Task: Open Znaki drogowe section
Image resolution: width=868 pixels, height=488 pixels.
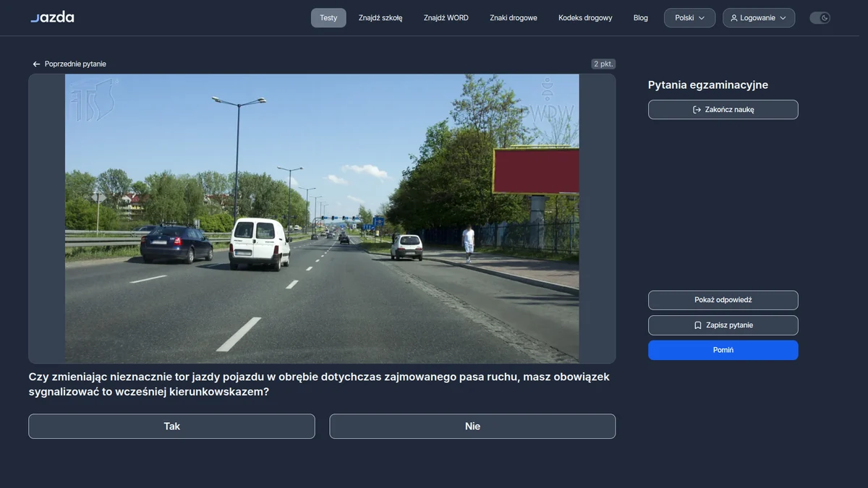Action: point(514,18)
